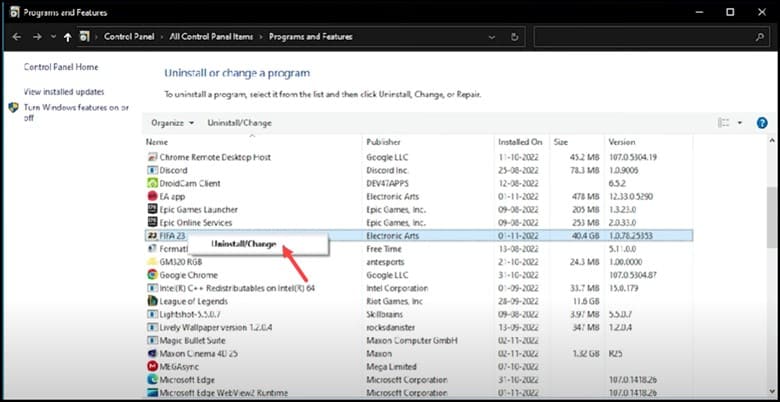Click the Google Chrome icon
This screenshot has width=780, height=402.
tap(153, 275)
